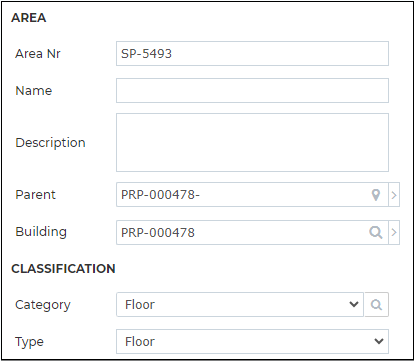Click the map pin icon in Parent field
Image resolution: width=414 pixels, height=361 pixels.
pos(376,195)
